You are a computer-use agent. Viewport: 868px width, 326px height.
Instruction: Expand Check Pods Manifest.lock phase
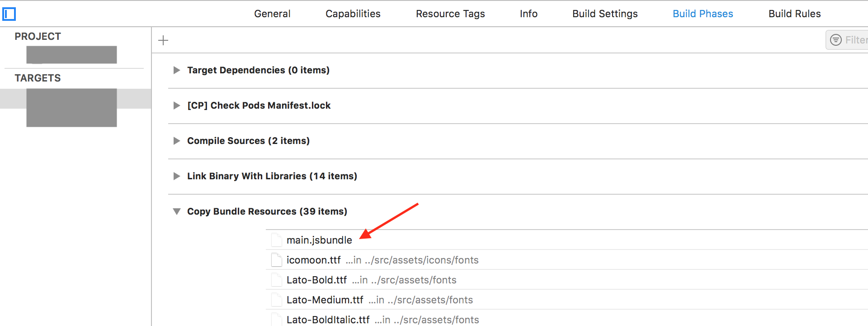pyautogui.click(x=177, y=105)
